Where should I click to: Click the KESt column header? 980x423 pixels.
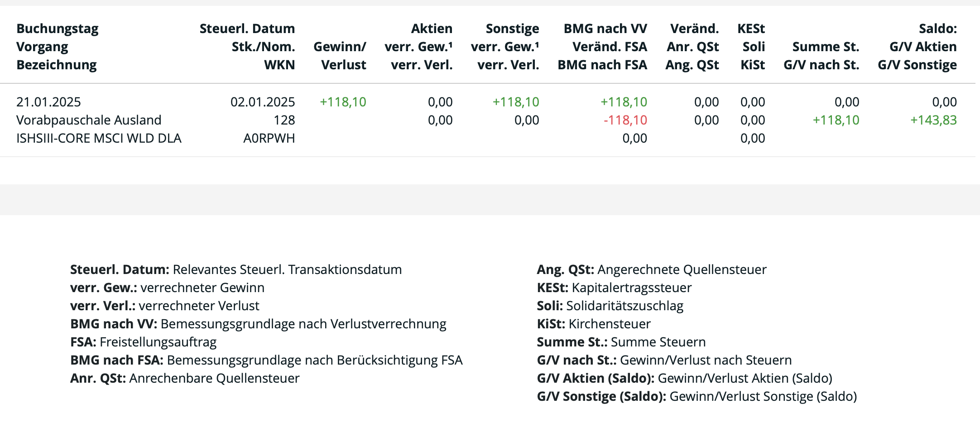pos(751,29)
